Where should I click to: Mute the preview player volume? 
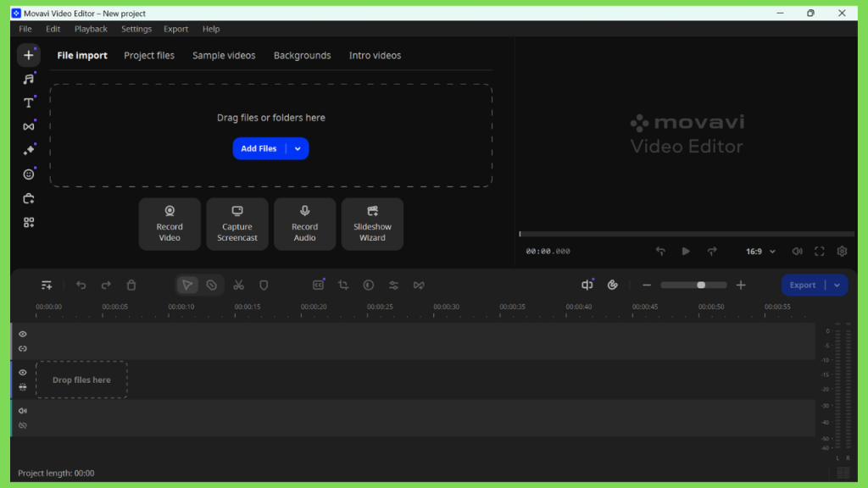797,251
